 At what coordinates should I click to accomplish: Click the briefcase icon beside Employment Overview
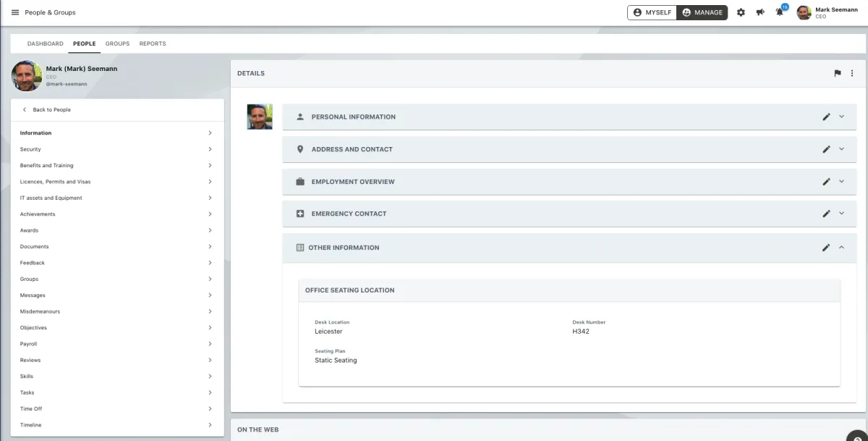[x=300, y=182]
